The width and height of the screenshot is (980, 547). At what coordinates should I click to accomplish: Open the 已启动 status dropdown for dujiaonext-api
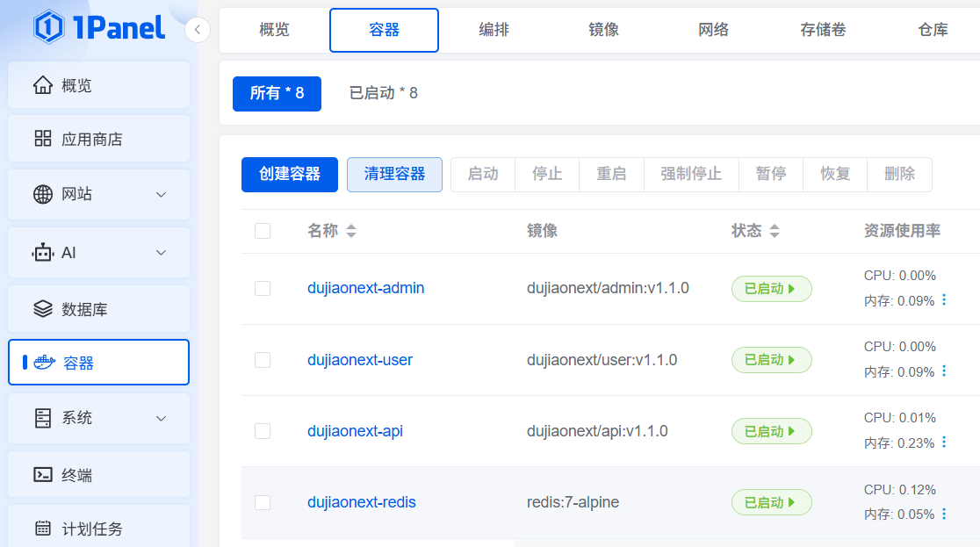[771, 431]
